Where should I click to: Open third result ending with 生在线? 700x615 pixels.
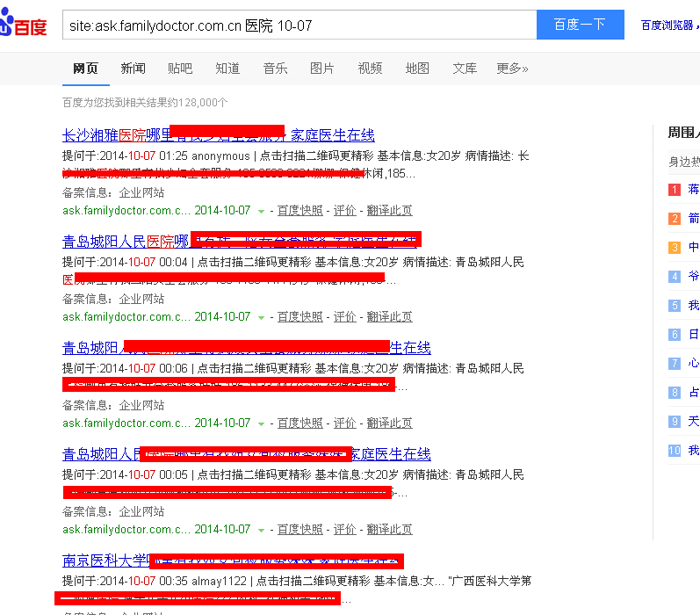click(247, 347)
